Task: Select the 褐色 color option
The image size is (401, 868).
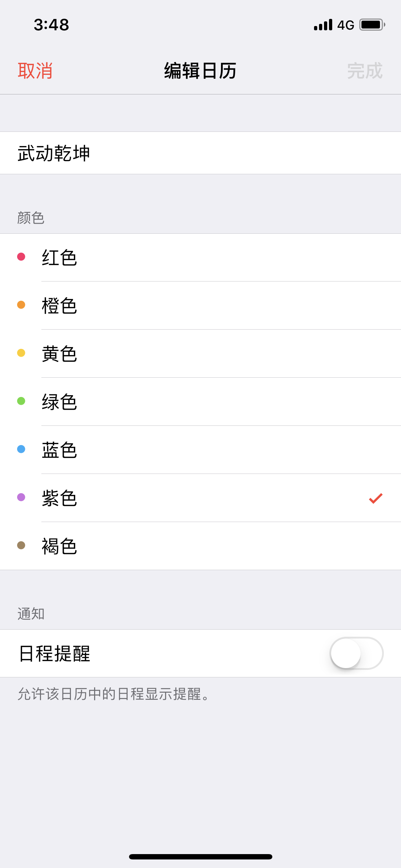Action: tap(60, 546)
